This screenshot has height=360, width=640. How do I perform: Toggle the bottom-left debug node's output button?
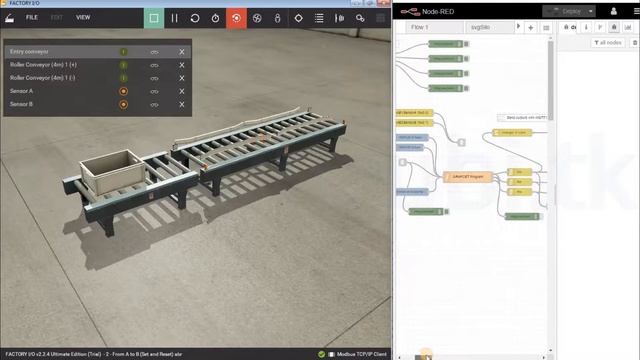click(447, 211)
